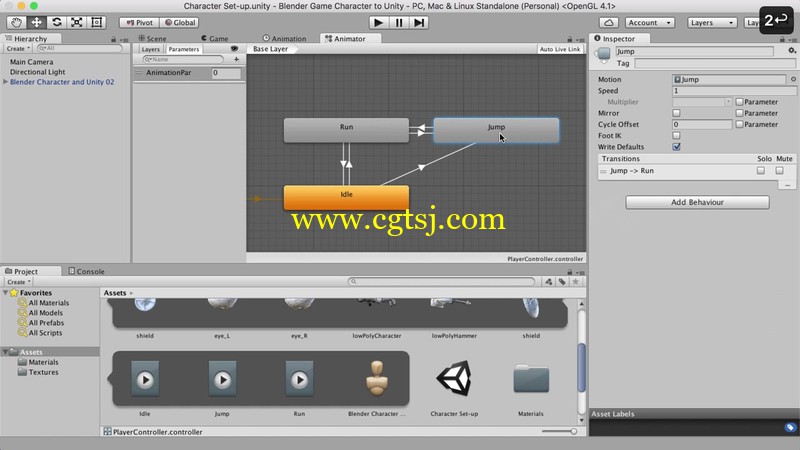800x450 pixels.
Task: Toggle the Animator eye visibility icon
Action: [x=234, y=49]
